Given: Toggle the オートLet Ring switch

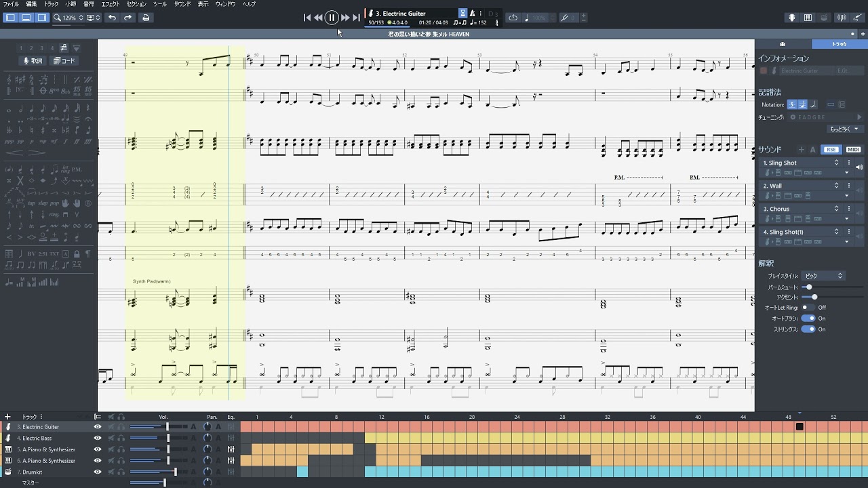Looking at the screenshot, I should pos(808,308).
